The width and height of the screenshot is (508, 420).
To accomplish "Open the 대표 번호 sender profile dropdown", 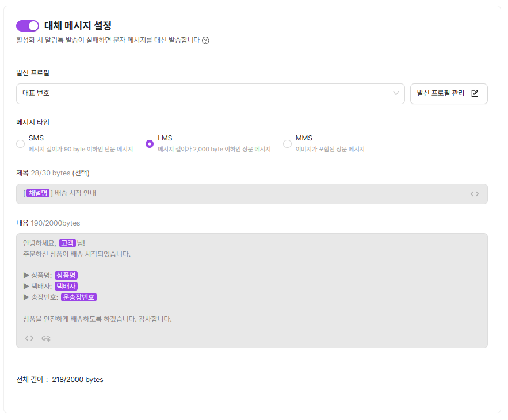I will coord(210,94).
